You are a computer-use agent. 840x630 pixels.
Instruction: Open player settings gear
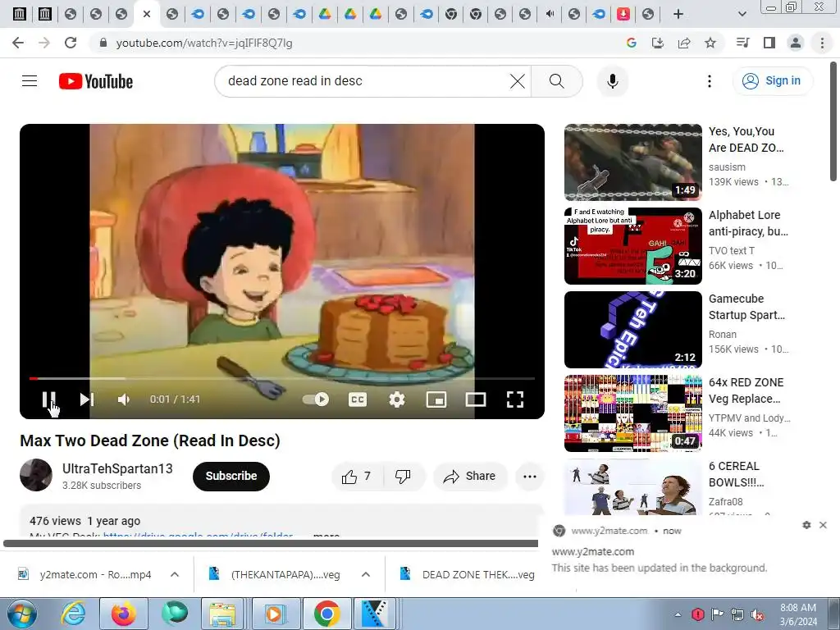(x=397, y=399)
